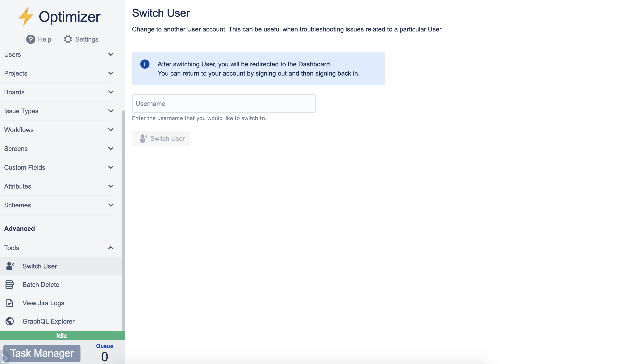Viewport: 634px width, 364px height.
Task: Select Batch Delete menu item
Action: [41, 285]
